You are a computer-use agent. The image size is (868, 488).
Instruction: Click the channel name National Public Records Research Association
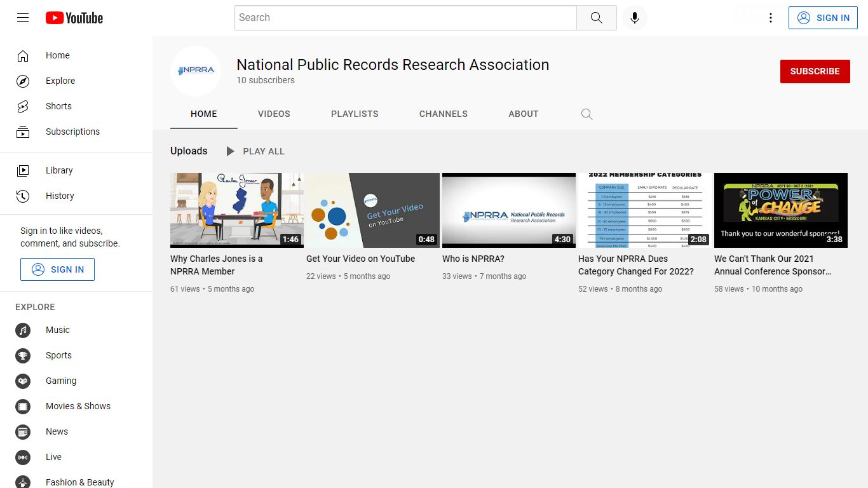pyautogui.click(x=393, y=65)
